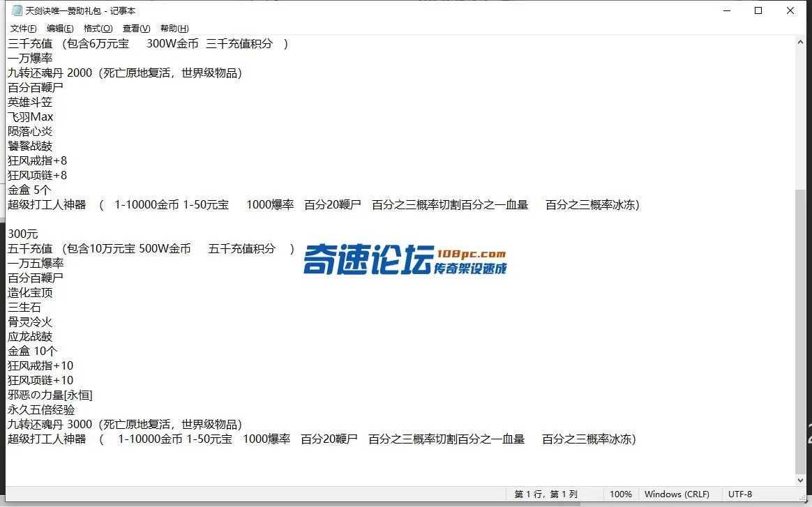
Task: Click the last 超级打工人神器 line
Action: [x=322, y=439]
